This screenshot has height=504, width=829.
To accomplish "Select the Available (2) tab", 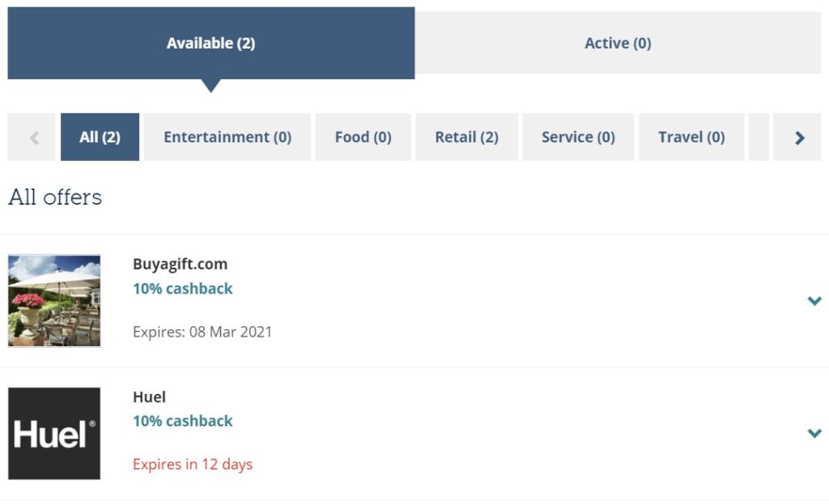I will click(211, 43).
